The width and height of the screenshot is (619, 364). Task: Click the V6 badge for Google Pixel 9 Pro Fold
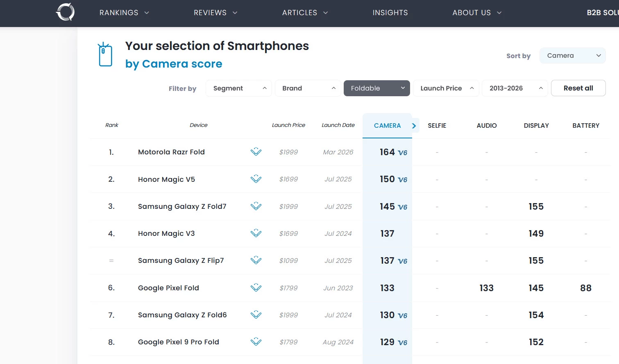click(403, 343)
